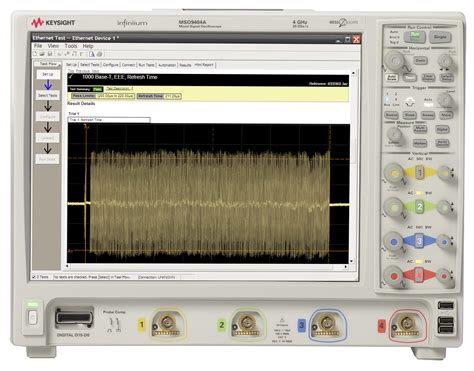Viewport: 474px width, 371px height.
Task: Push the green Run/Stop button
Action: tap(415, 36)
